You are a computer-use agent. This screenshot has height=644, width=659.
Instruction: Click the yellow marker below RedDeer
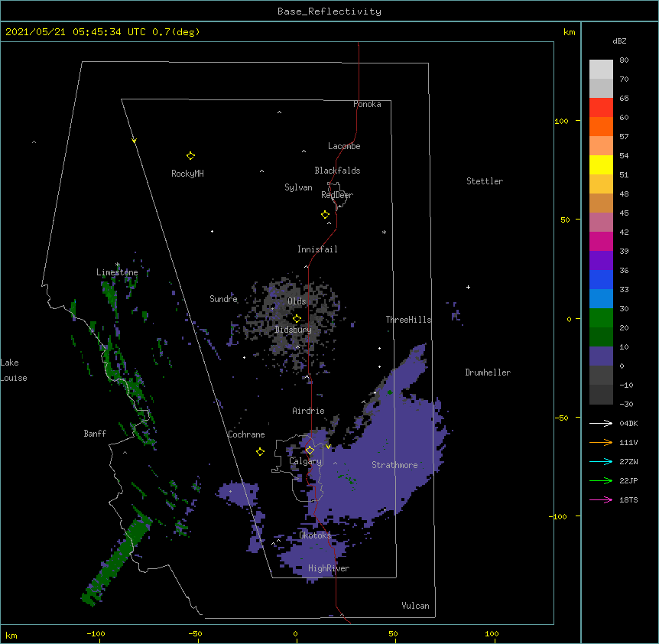point(325,215)
